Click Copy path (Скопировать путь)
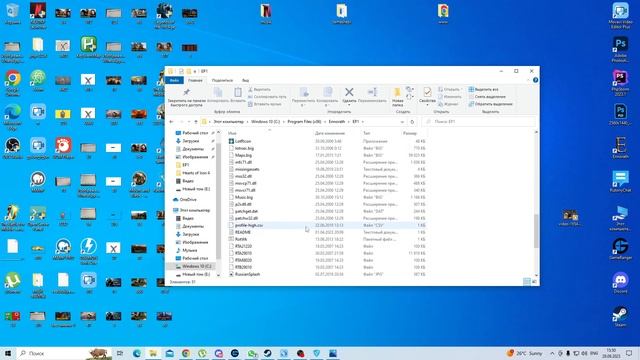640x360 pixels. (267, 97)
